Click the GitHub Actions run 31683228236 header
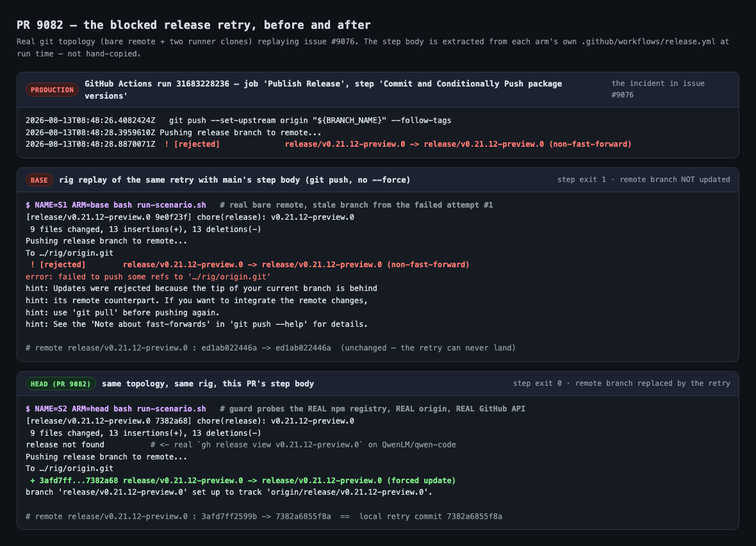This screenshot has height=546, width=756. [323, 90]
